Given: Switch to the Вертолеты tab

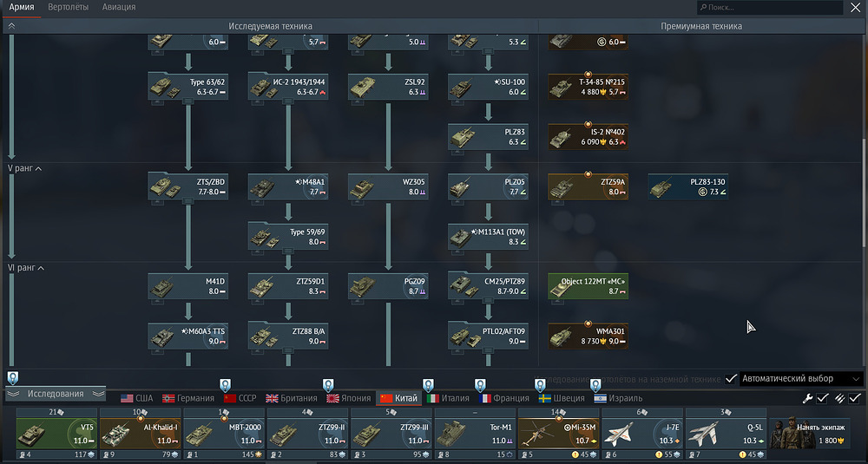Looking at the screenshot, I should [x=67, y=7].
